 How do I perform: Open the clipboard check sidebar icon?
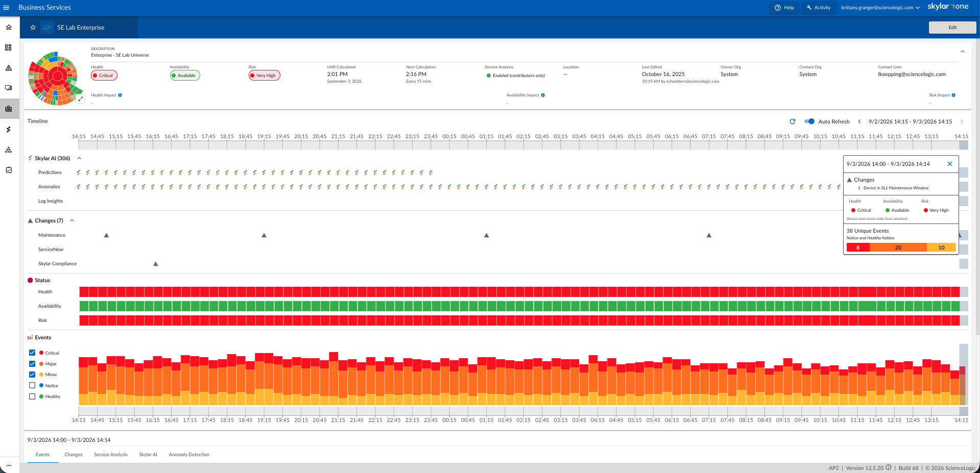point(9,170)
